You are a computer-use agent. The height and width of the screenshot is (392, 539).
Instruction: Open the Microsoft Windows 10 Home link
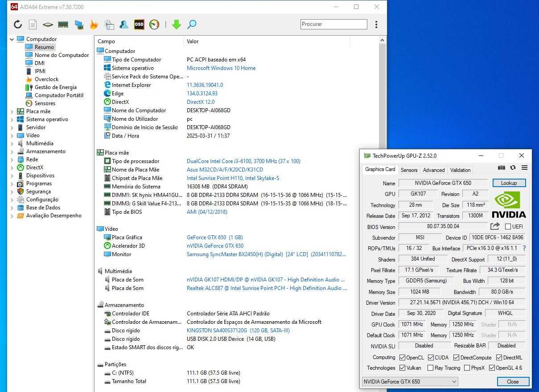coord(221,68)
